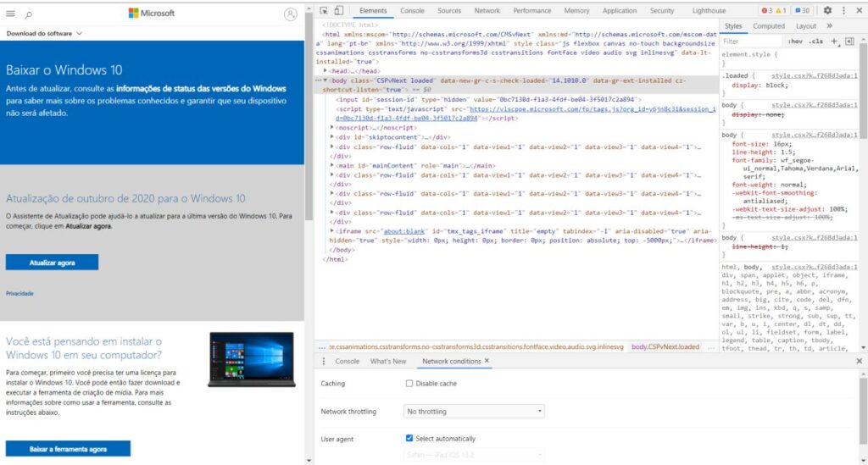Screen dimensions: 868x465
Task: Close the Network conditions tab
Action: [x=487, y=361]
